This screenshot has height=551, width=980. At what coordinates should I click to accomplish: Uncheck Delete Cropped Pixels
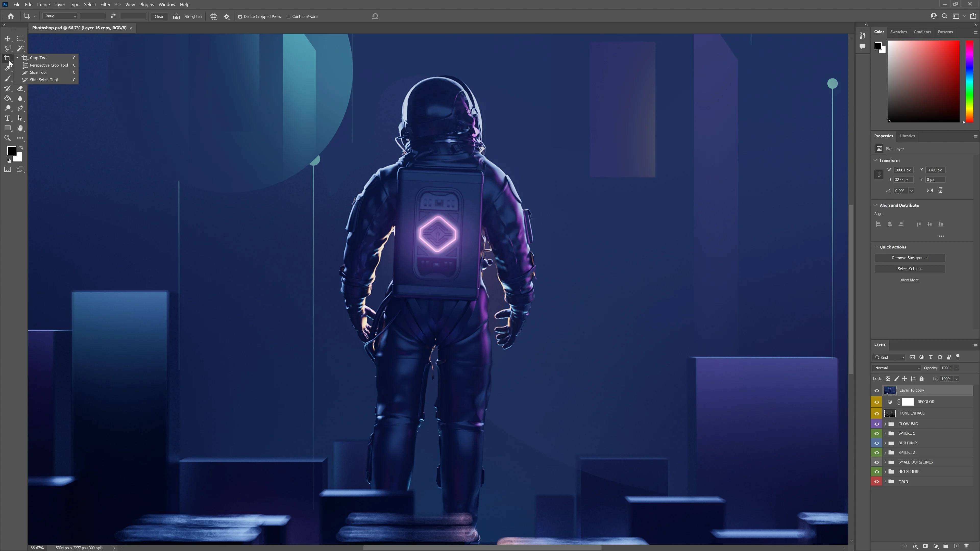240,17
